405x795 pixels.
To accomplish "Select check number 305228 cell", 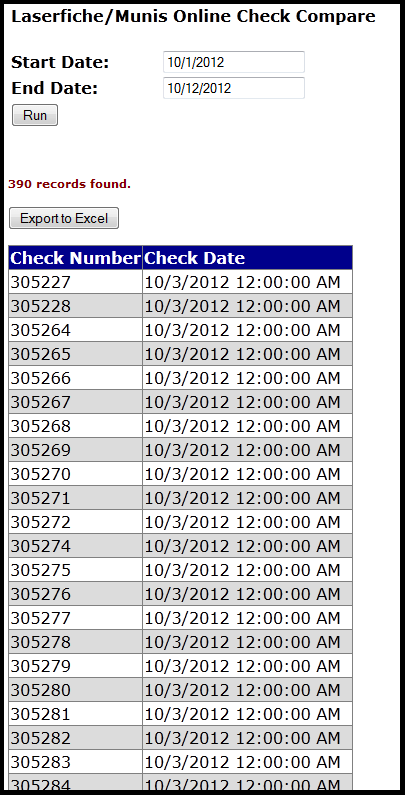I will click(x=76, y=306).
